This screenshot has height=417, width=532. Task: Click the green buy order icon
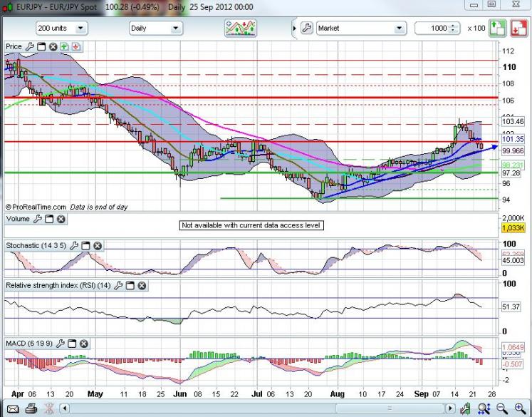pos(497,29)
